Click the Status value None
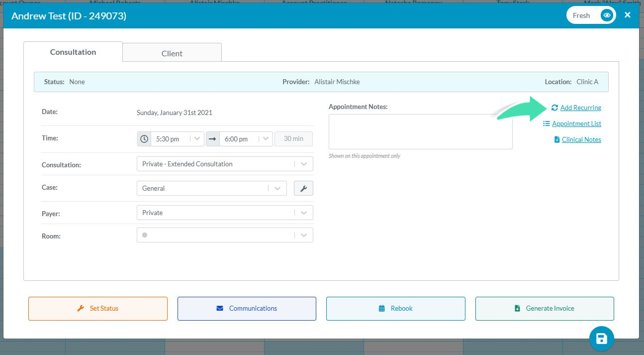Viewport: 644px width, 355px height. click(77, 82)
